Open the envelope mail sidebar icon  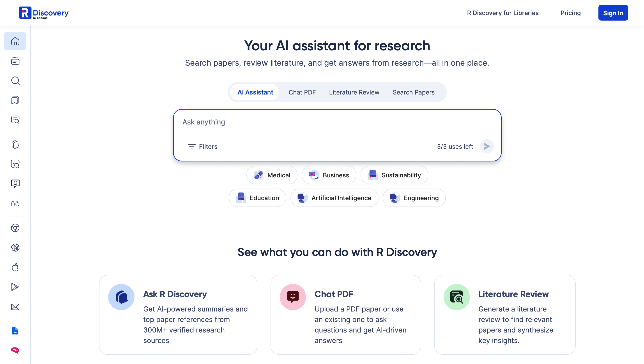[x=15, y=307]
